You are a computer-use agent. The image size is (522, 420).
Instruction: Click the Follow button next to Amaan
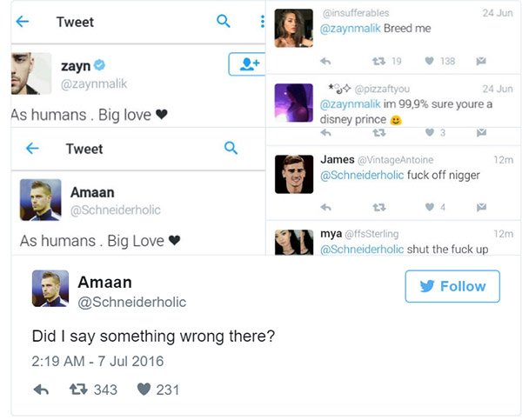pyautogui.click(x=452, y=286)
